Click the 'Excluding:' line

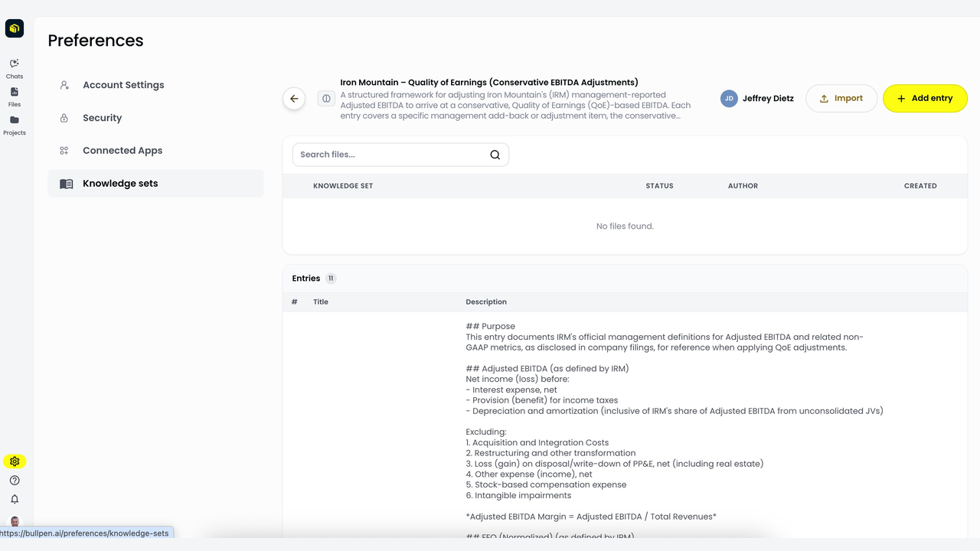(486, 432)
